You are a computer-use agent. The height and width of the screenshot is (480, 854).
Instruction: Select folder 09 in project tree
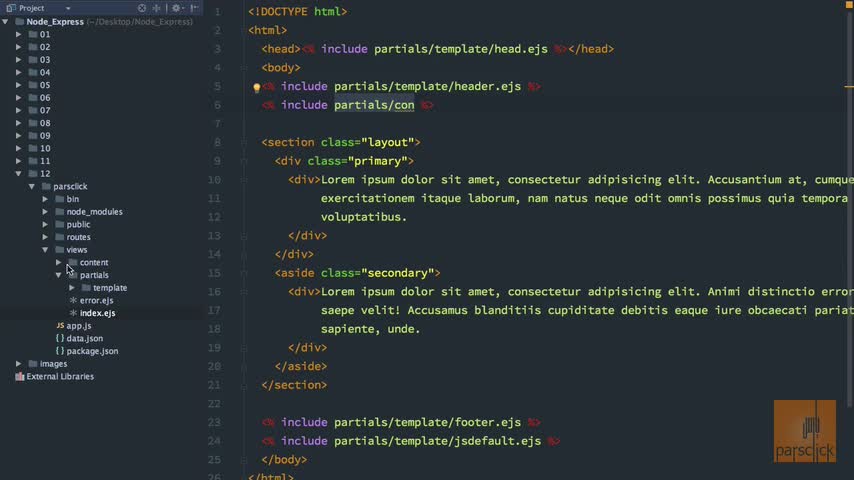(45, 136)
